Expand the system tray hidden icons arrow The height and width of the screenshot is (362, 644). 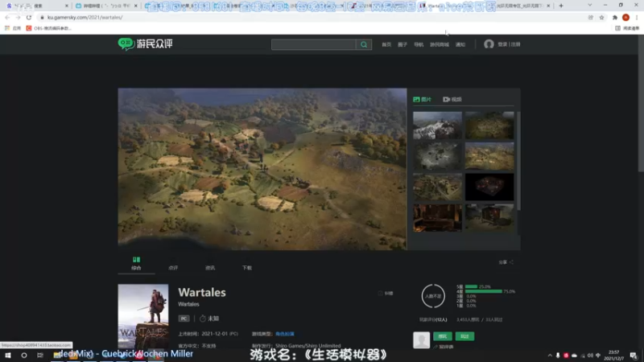(550, 356)
